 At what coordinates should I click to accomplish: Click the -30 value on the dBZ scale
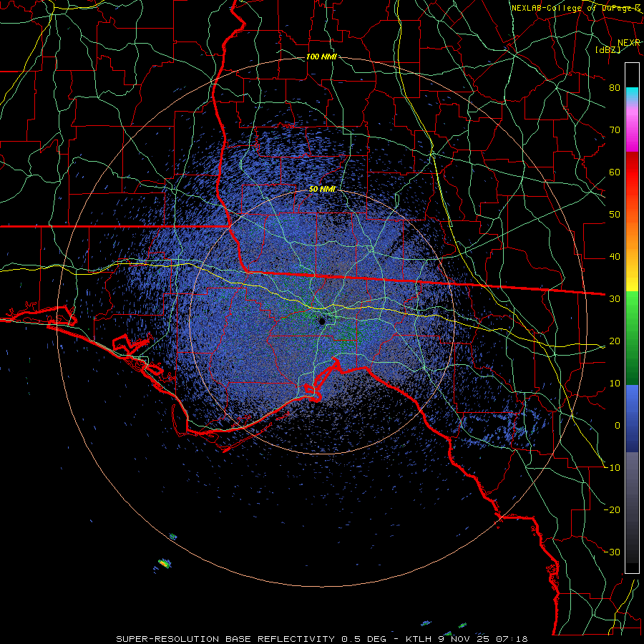pyautogui.click(x=612, y=552)
